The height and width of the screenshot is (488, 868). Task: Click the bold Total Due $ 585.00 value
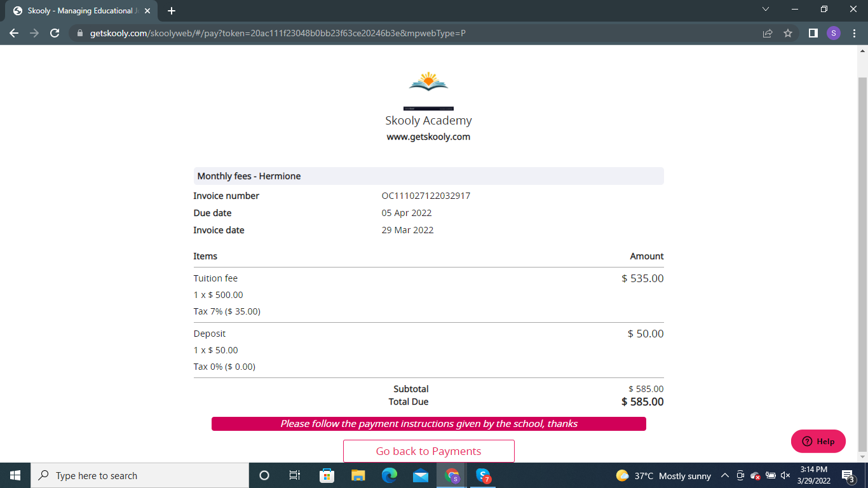[x=642, y=402]
